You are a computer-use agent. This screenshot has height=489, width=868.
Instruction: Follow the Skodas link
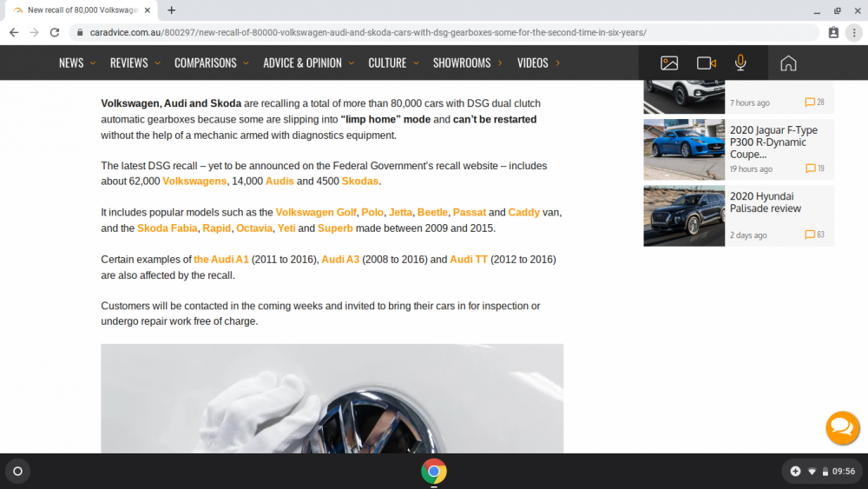pos(360,181)
